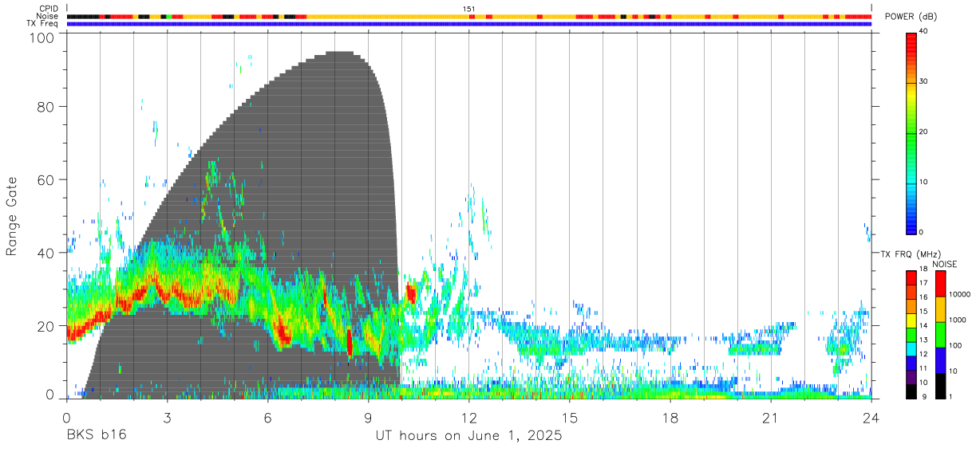Select the 6 tick on the UT hours axis

pos(267,418)
